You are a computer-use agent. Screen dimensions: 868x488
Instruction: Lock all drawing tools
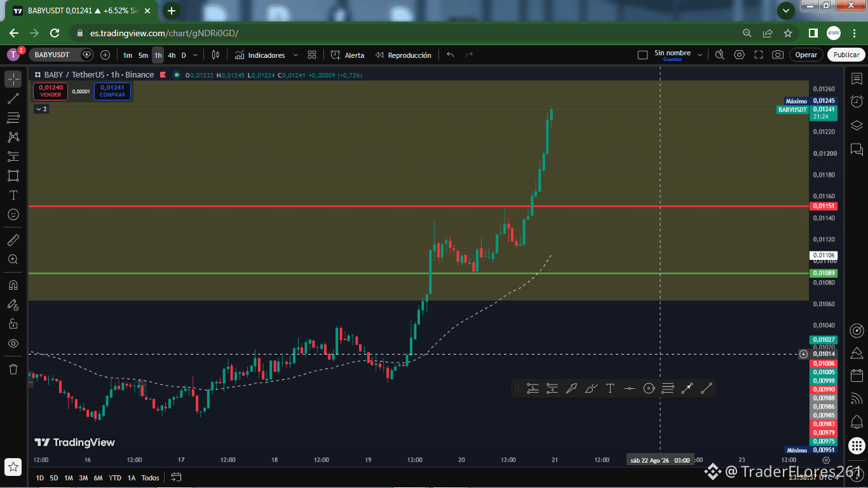[x=13, y=323]
